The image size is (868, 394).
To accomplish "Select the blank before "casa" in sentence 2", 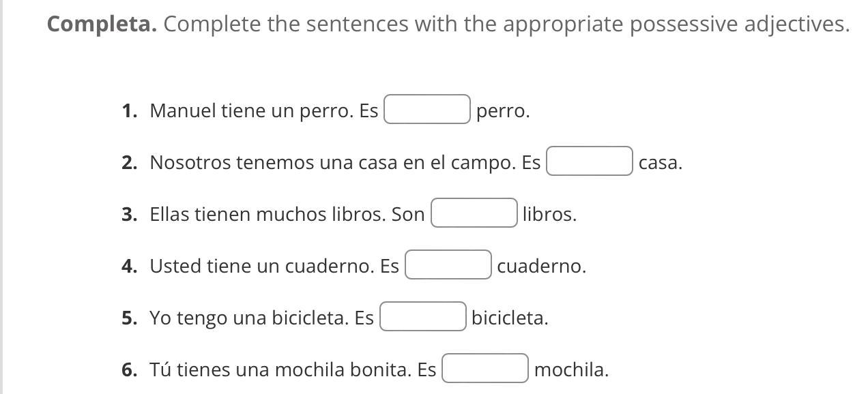I will click(590, 162).
